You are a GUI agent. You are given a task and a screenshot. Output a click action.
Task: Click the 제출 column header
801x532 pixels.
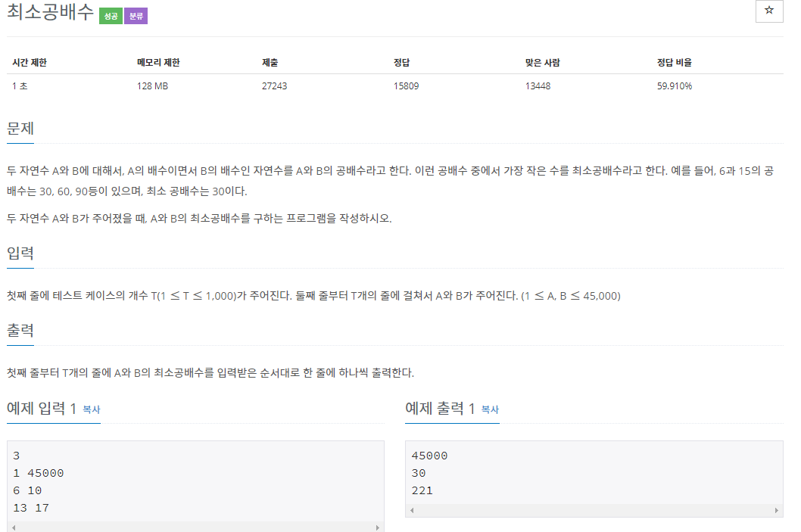pos(270,62)
